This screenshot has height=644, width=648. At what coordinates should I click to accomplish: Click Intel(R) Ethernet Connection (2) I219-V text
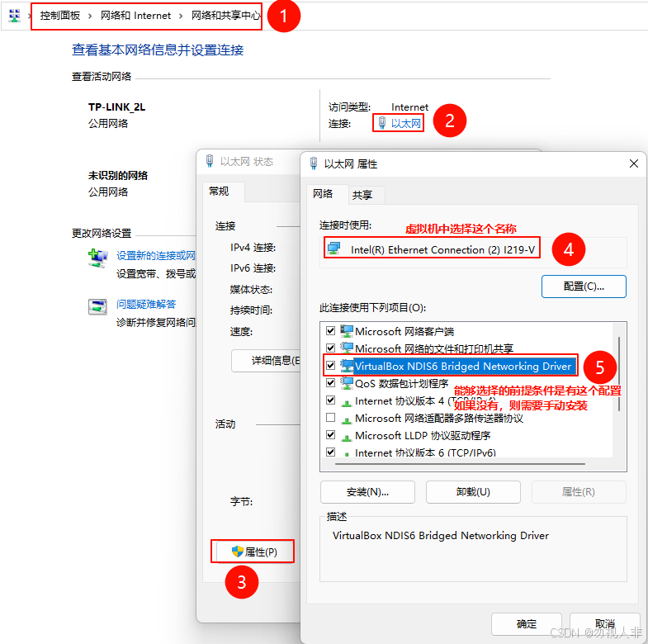coord(442,249)
